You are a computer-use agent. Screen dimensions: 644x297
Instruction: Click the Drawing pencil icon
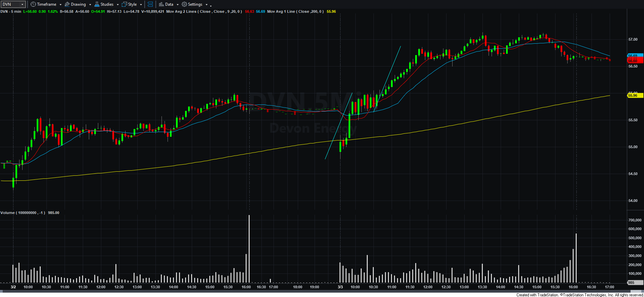(67, 4)
